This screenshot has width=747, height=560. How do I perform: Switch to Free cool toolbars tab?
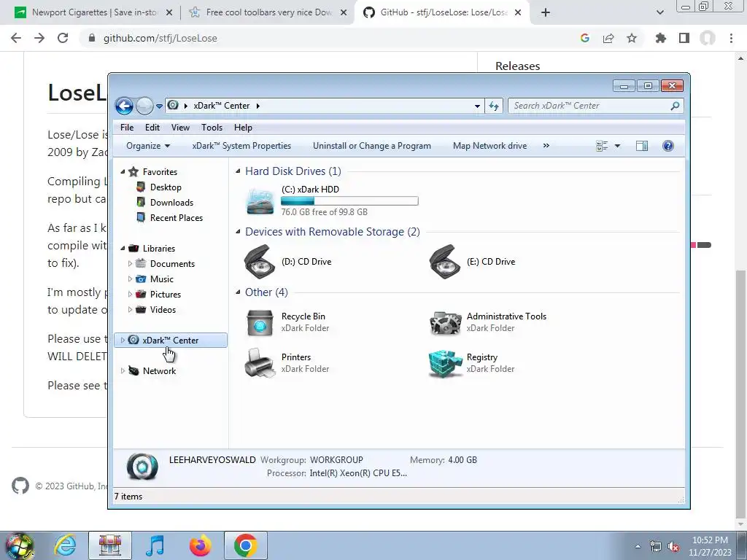pos(268,12)
